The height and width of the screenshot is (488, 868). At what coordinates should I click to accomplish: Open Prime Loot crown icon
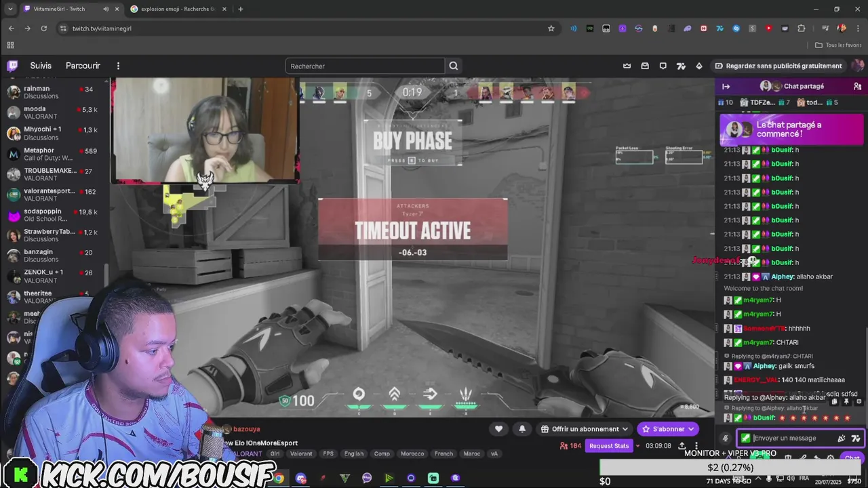pyautogui.click(x=627, y=66)
